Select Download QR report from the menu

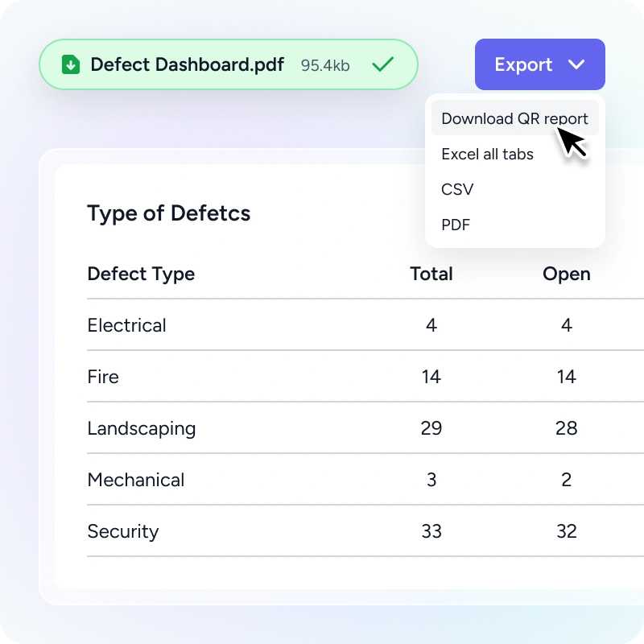(514, 118)
